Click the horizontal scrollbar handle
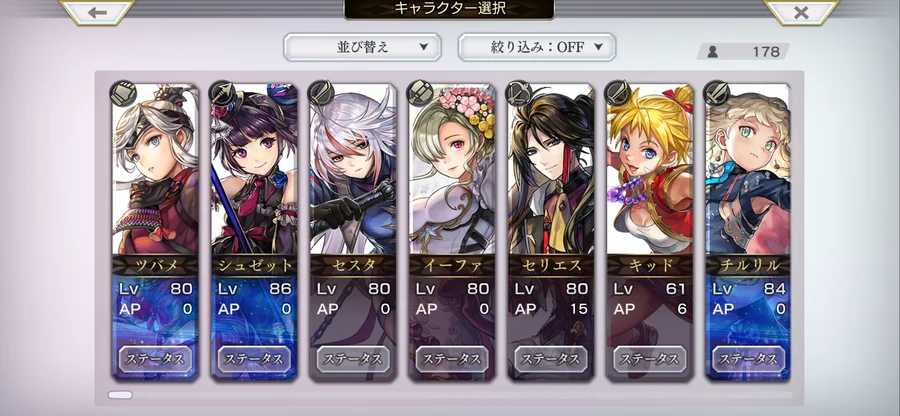 120,395
